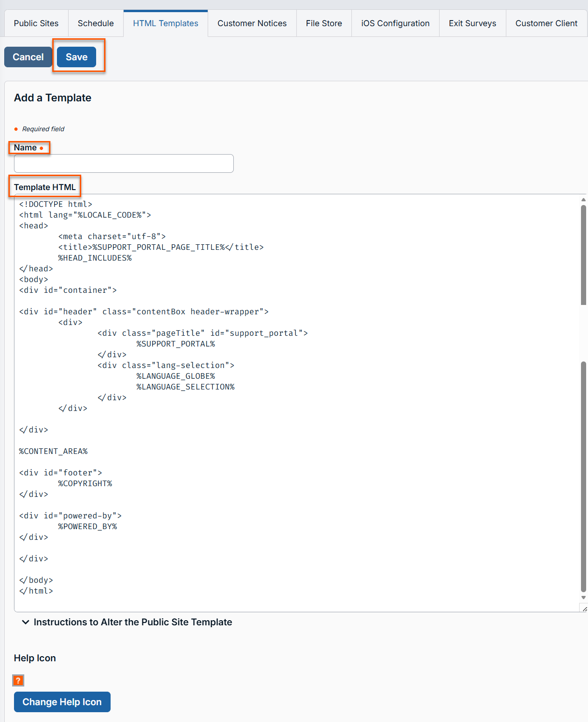Click the scrollbar up arrow in Template HTML

pyautogui.click(x=583, y=199)
